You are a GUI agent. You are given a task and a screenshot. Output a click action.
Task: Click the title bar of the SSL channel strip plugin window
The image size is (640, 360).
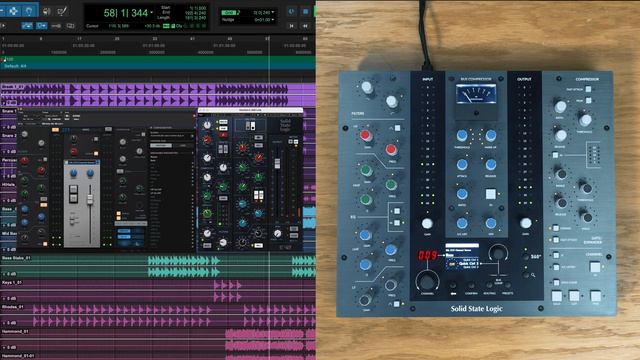point(250,110)
